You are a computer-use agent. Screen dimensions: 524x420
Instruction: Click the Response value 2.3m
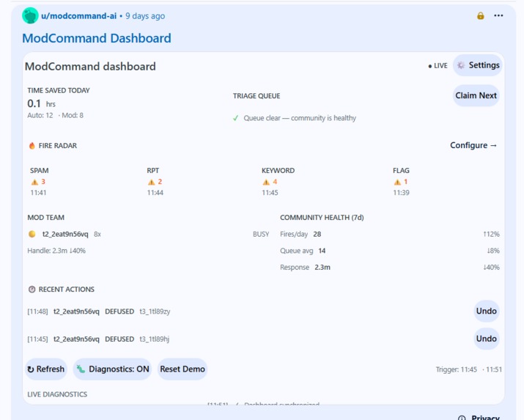pos(322,268)
